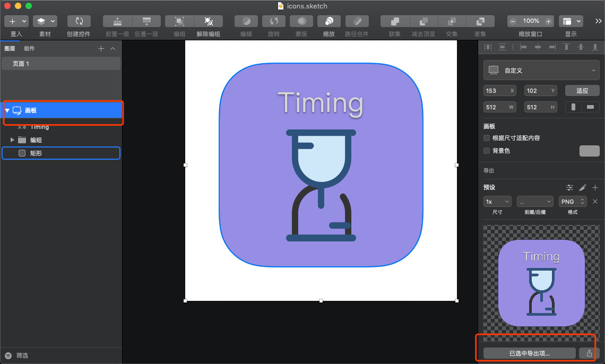This screenshot has height=364, width=605.
Task: Click the Mask (蒙版) toolbar icon
Action: (301, 21)
